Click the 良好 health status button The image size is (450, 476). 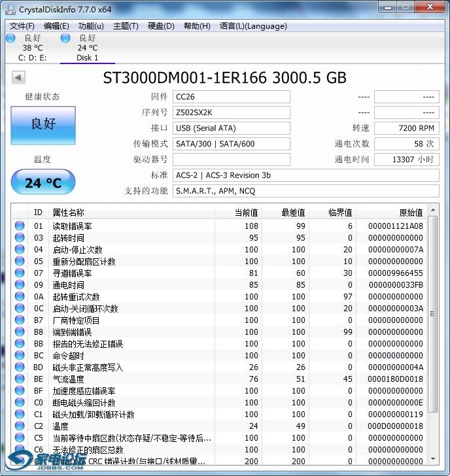[43, 125]
